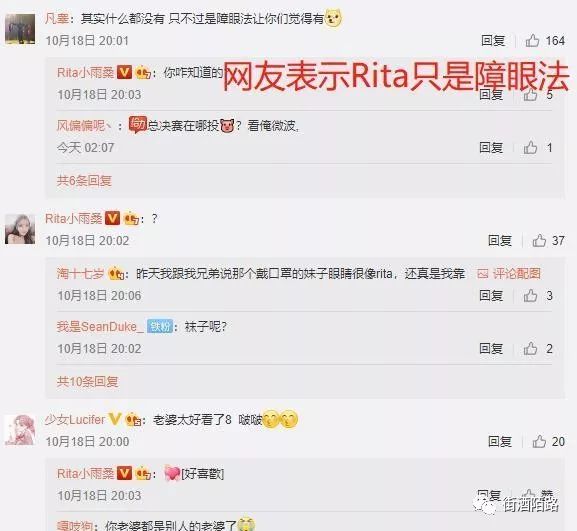Reply to Rita小雨桑's '?' comment
Image resolution: width=577 pixels, height=531 pixels.
(x=500, y=241)
